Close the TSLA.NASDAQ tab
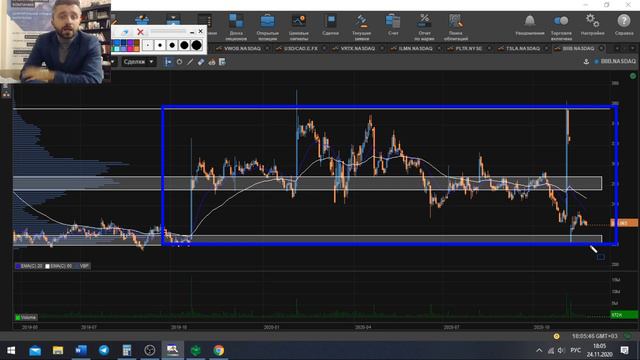This screenshot has width=640, height=360. pyautogui.click(x=546, y=49)
